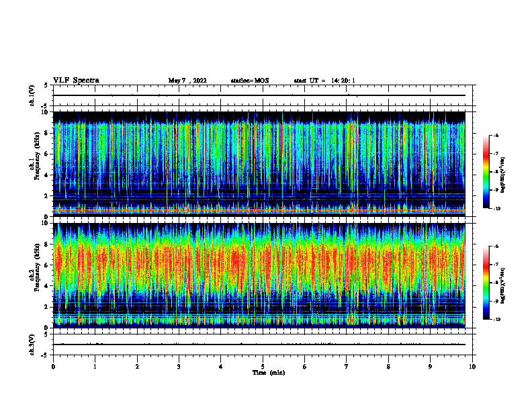Click the "station=MOS" header label
532x411 pixels.
coord(250,81)
